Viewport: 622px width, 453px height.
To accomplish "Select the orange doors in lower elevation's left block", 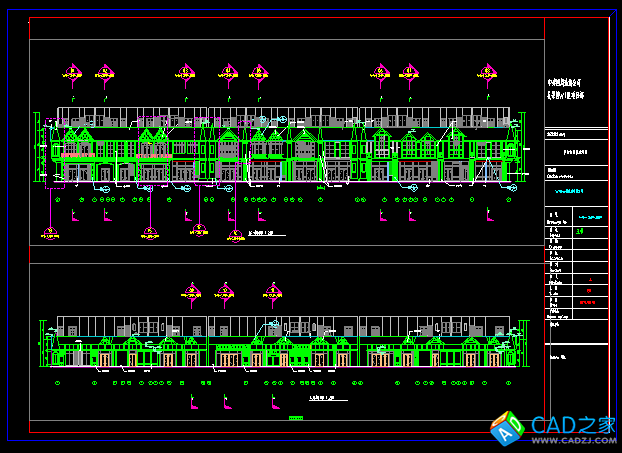I will tap(105, 358).
